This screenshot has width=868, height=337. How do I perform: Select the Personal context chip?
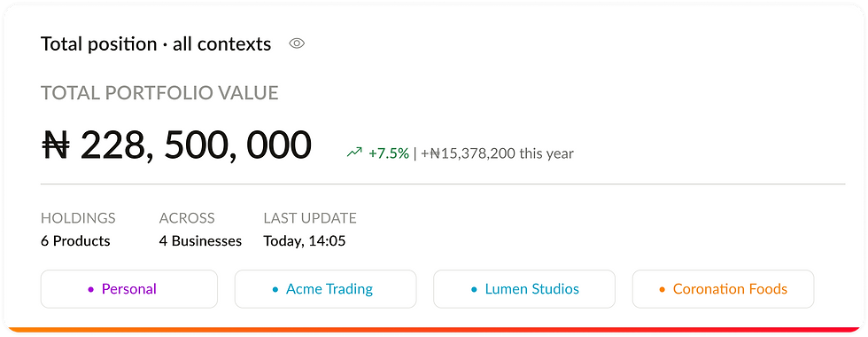pos(129,289)
